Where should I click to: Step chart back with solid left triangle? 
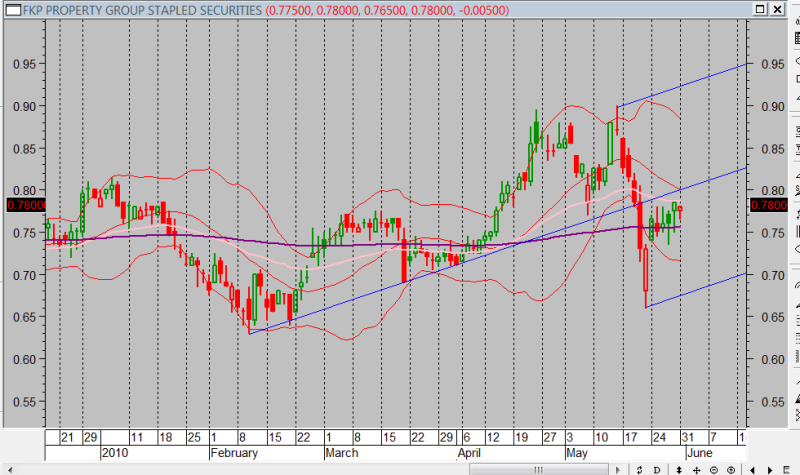tap(753, 470)
